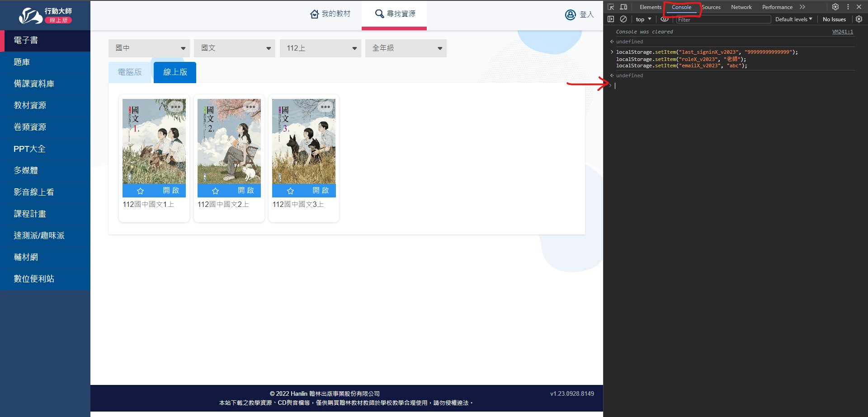868x417 pixels.
Task: Toggle device toolbar icon in DevTools
Action: (x=623, y=7)
